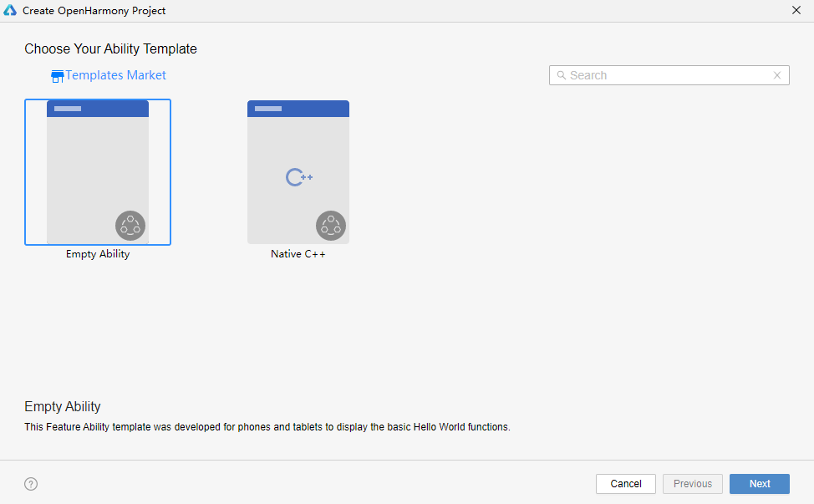Open help with the question mark icon
Image resolution: width=814 pixels, height=504 pixels.
point(31,484)
